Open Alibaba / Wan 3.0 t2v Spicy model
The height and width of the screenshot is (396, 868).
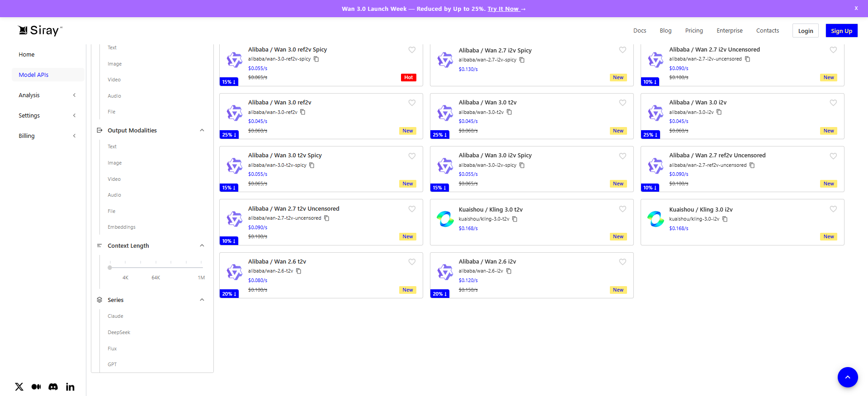[x=285, y=155]
